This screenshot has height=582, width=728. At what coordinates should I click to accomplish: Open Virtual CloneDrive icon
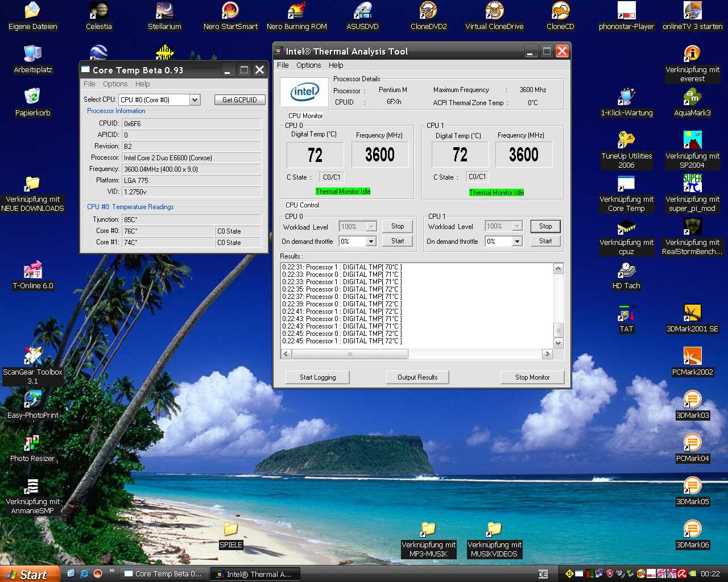pyautogui.click(x=494, y=16)
